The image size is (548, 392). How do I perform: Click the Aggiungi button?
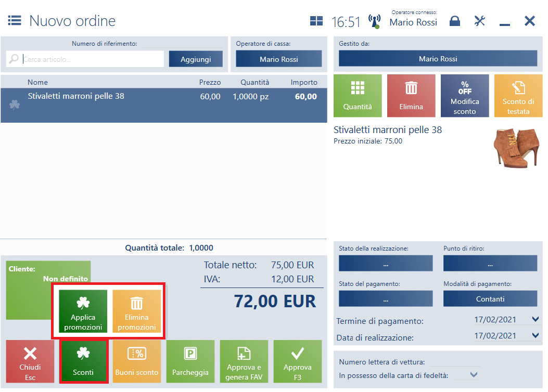(196, 59)
